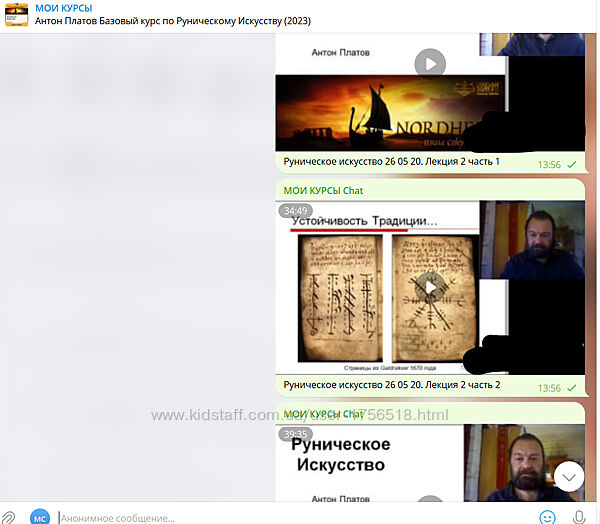Focus the Анонимное сообщение input field
The width and height of the screenshot is (600, 524).
click(x=290, y=517)
